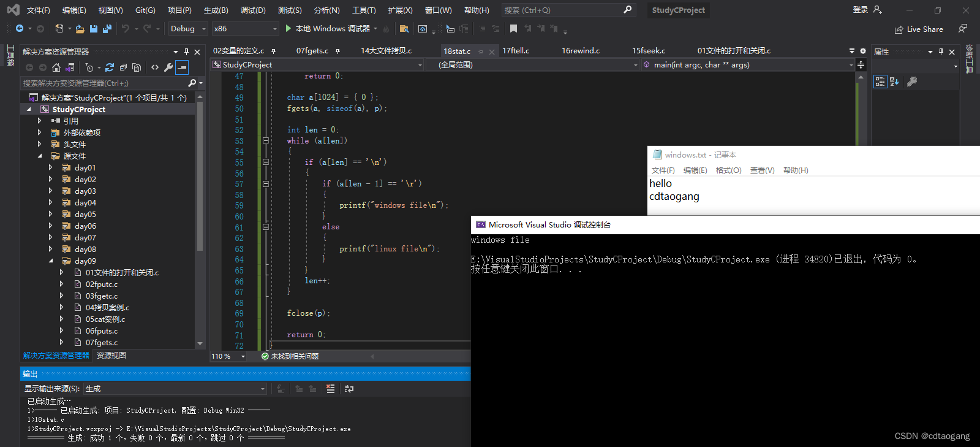Open the 文件(F) menu in Visual Studio

(x=38, y=10)
